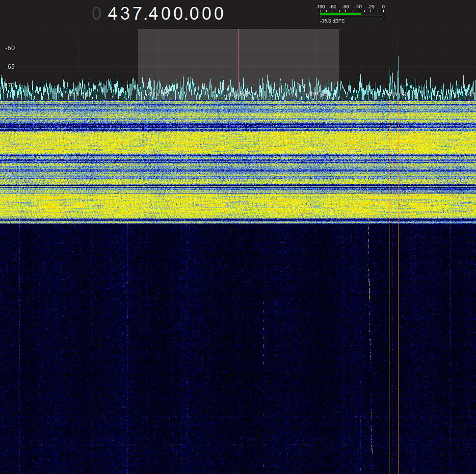This screenshot has height=474, width=476.
Task: Click the hundreds-of-MHz digit 4 in frequency
Action: pyautogui.click(x=113, y=14)
